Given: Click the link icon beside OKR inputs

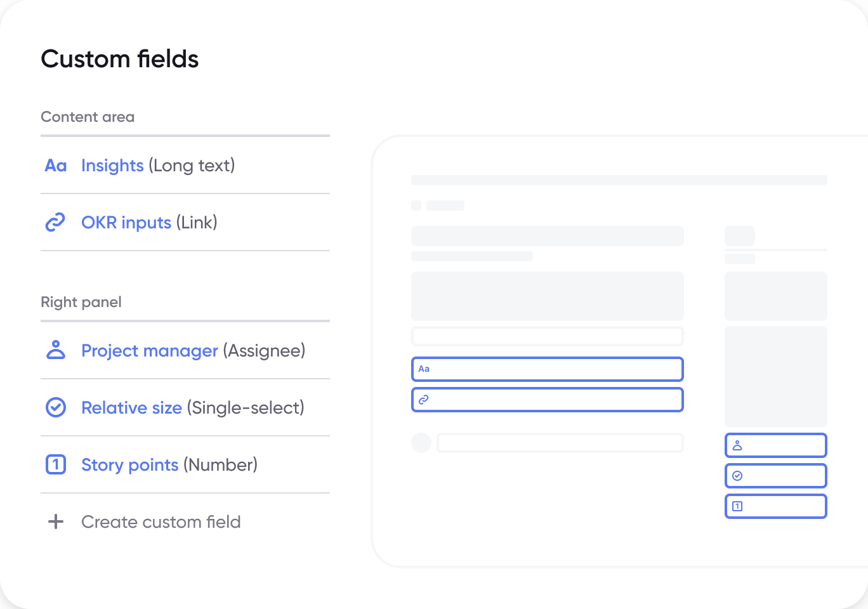Looking at the screenshot, I should [x=56, y=223].
